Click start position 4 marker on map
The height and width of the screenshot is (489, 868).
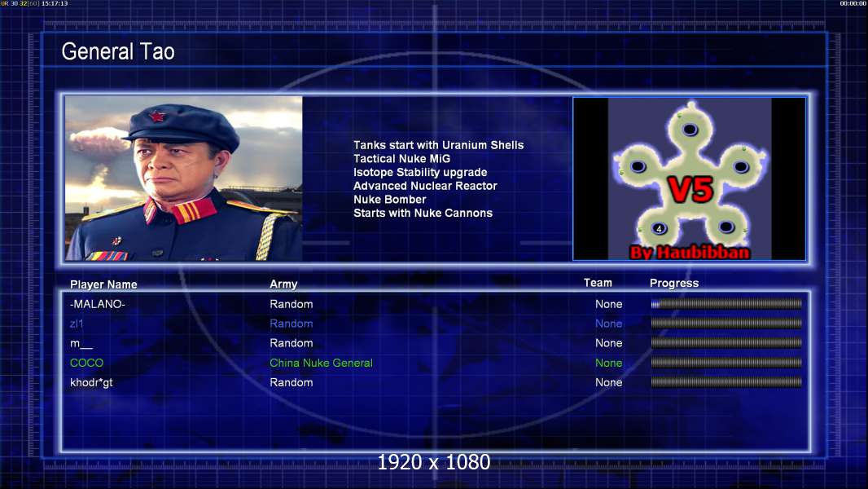point(659,229)
